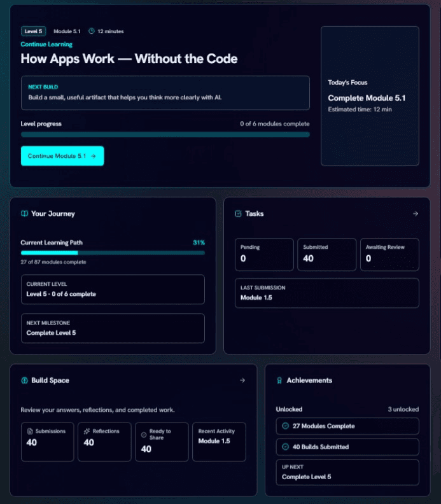Click the Submissions document icon
The image size is (441, 504).
(30, 431)
